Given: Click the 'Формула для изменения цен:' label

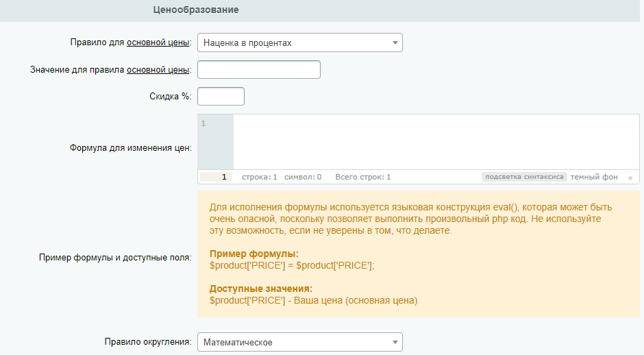Looking at the screenshot, I should (x=131, y=148).
